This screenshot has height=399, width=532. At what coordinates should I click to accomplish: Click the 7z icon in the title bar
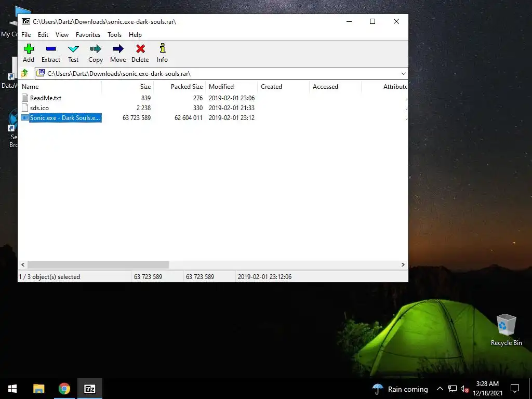[26, 21]
